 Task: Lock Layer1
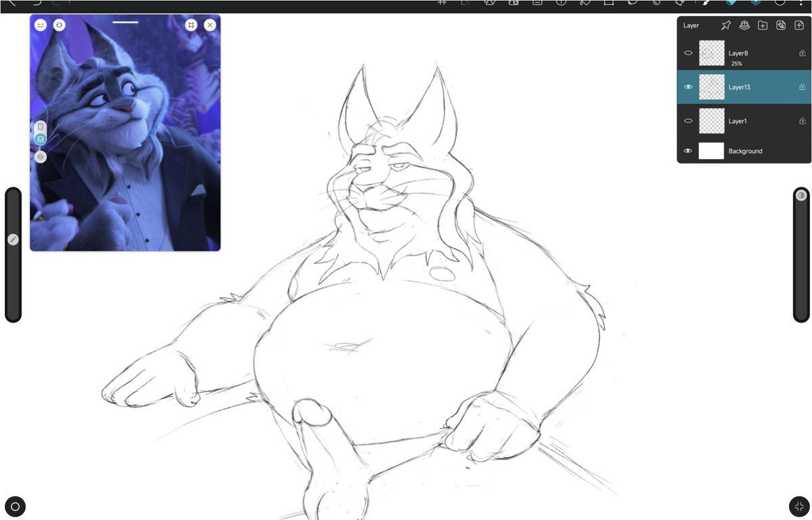[803, 121]
